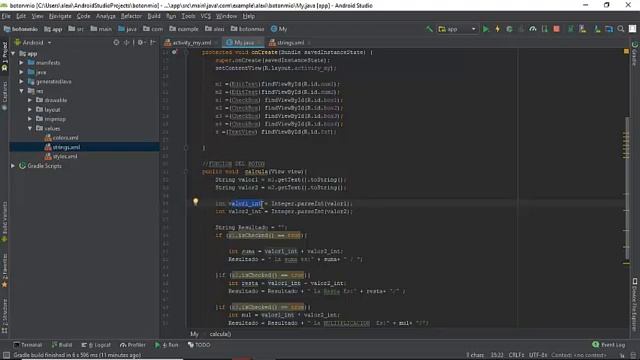Image resolution: width=640 pixels, height=360 pixels.
Task: Click the calcula() breadcrumb
Action: pos(220,334)
